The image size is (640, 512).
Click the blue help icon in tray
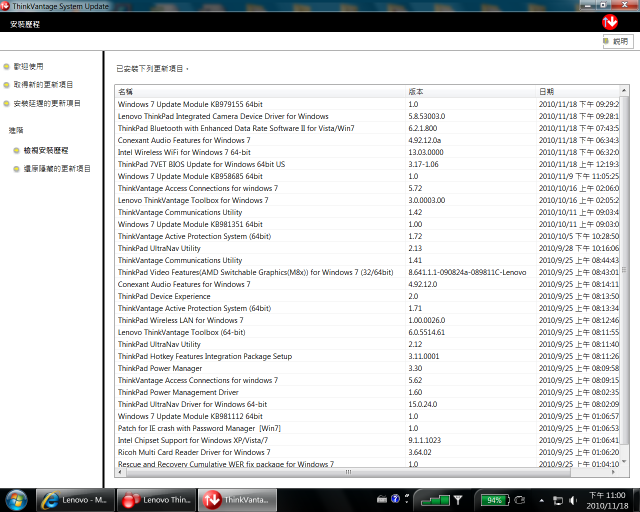point(395,499)
